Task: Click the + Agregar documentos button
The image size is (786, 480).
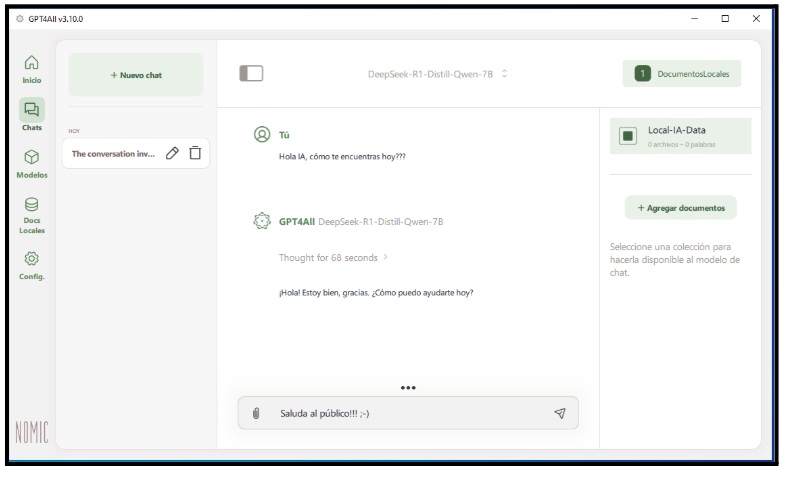Action: click(x=680, y=207)
